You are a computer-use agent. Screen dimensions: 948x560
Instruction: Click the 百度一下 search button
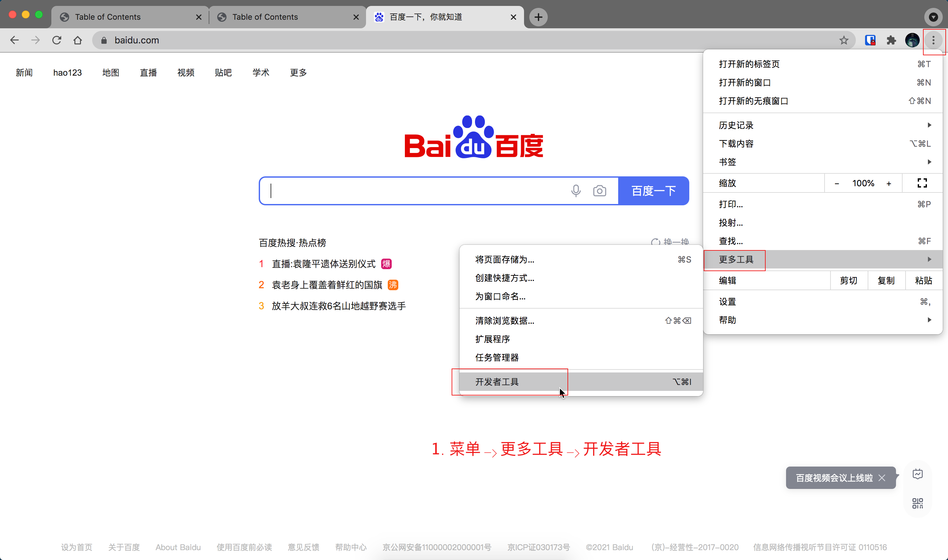[x=653, y=191]
